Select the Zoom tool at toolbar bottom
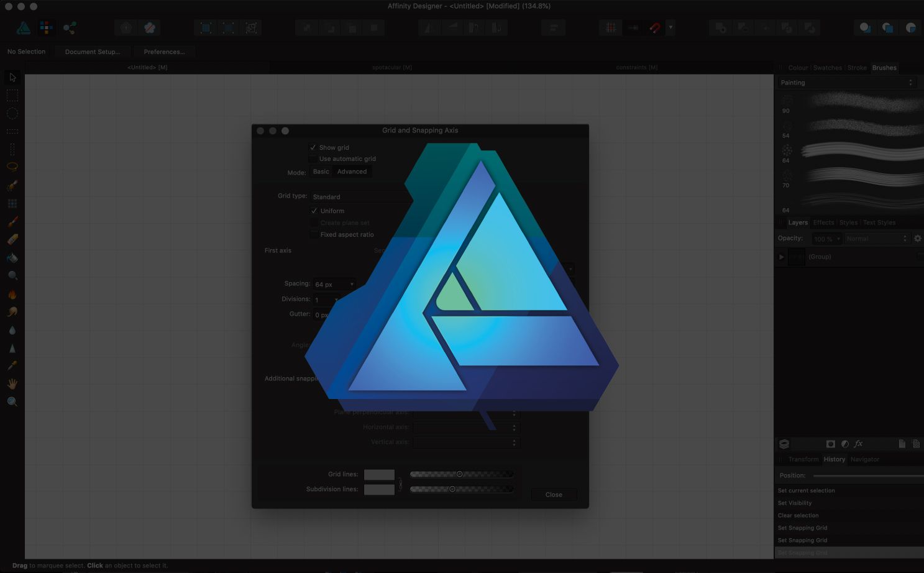 (12, 401)
